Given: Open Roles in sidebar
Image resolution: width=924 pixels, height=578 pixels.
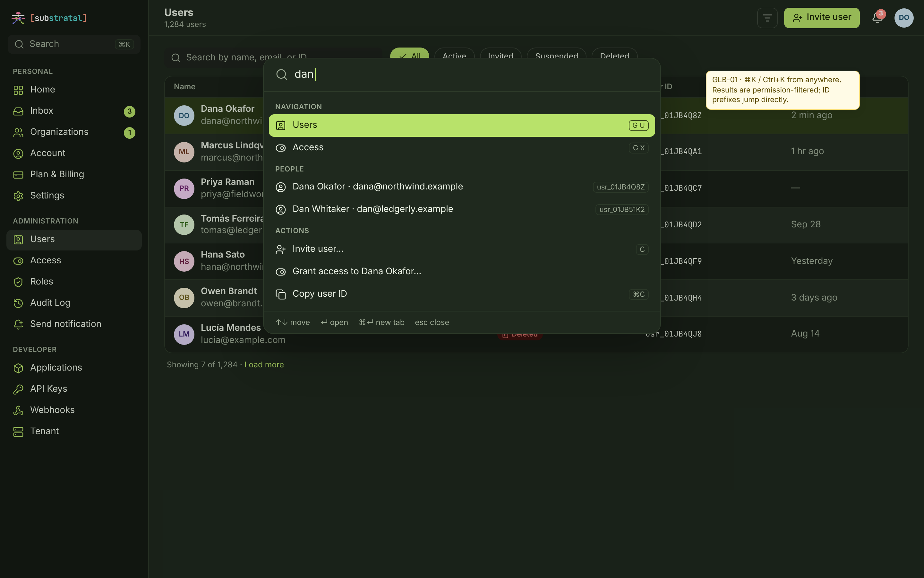Looking at the screenshot, I should click(74, 282).
